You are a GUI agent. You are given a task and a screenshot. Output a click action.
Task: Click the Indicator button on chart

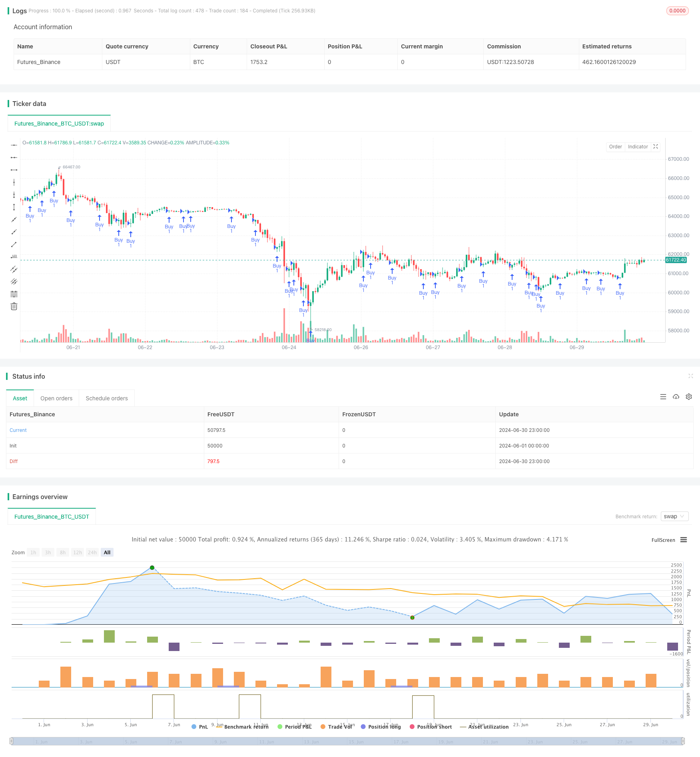click(x=638, y=147)
